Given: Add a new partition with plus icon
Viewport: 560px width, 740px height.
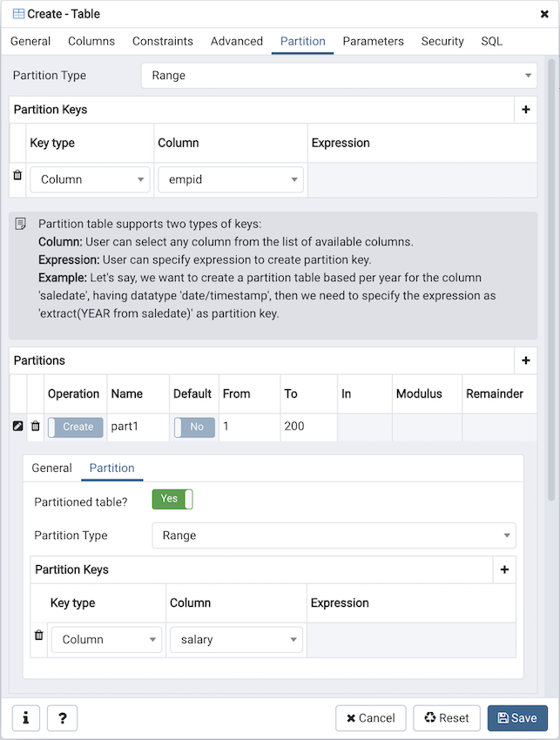Looking at the screenshot, I should point(525,360).
